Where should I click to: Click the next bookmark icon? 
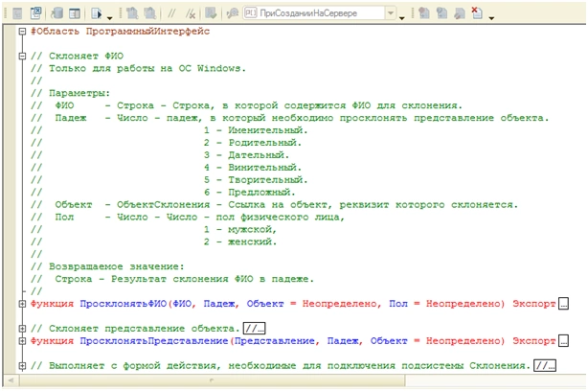[441, 13]
